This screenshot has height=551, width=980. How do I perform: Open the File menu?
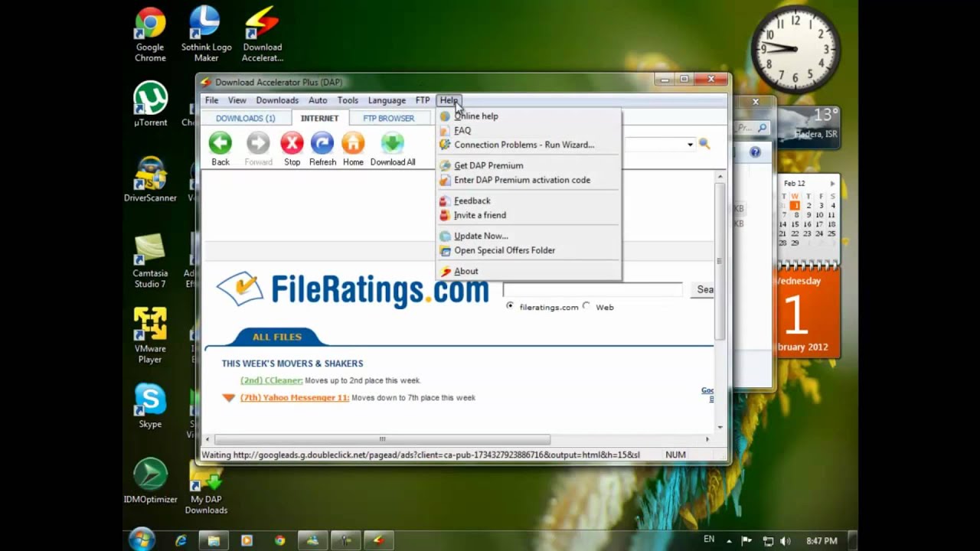pos(211,100)
